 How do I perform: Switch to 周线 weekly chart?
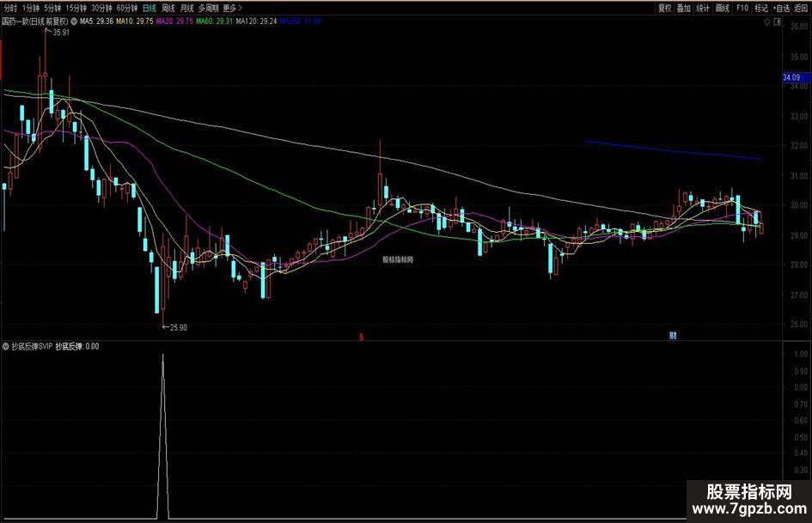(168, 8)
